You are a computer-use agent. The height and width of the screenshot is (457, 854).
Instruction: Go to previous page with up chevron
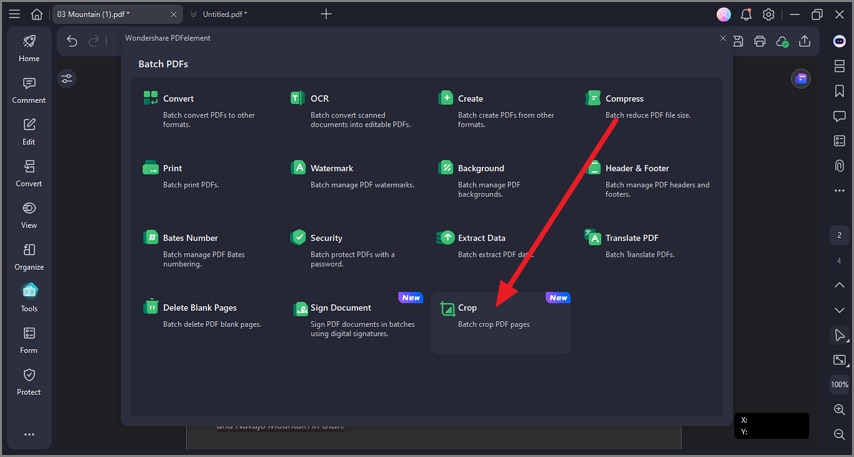coord(839,285)
